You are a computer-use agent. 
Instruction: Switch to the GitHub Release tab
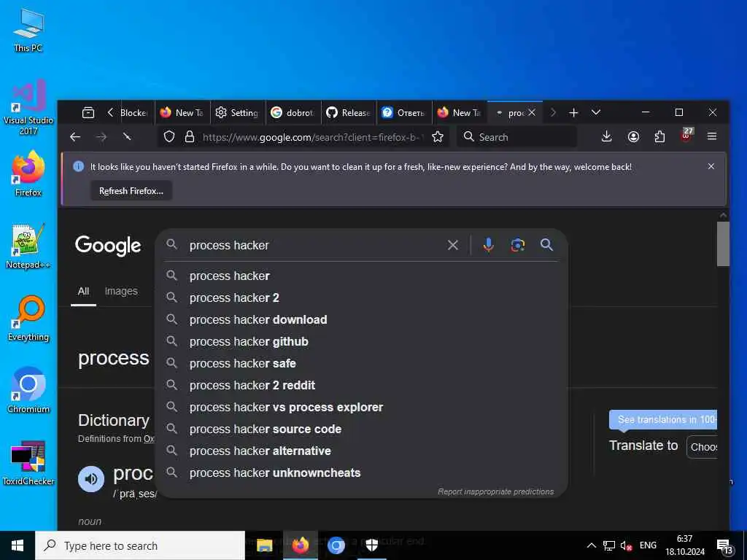(348, 113)
